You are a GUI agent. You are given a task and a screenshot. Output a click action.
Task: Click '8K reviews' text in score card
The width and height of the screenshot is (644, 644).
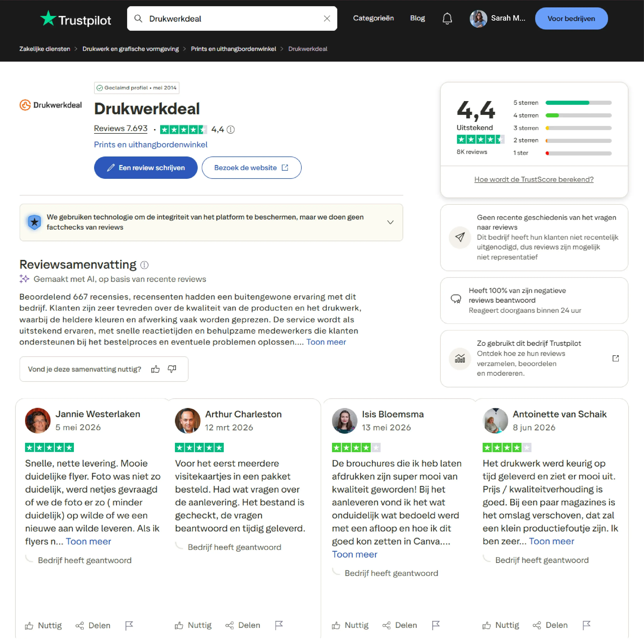[472, 152]
